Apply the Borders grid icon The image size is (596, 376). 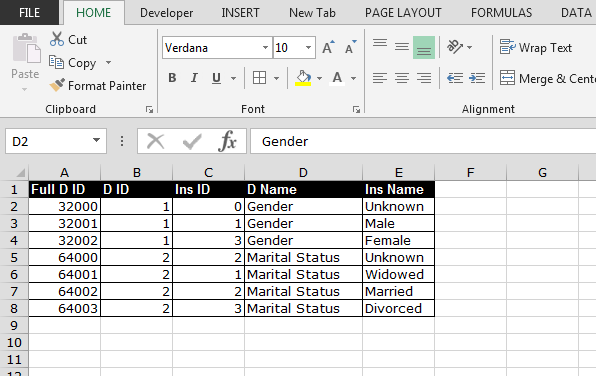260,78
